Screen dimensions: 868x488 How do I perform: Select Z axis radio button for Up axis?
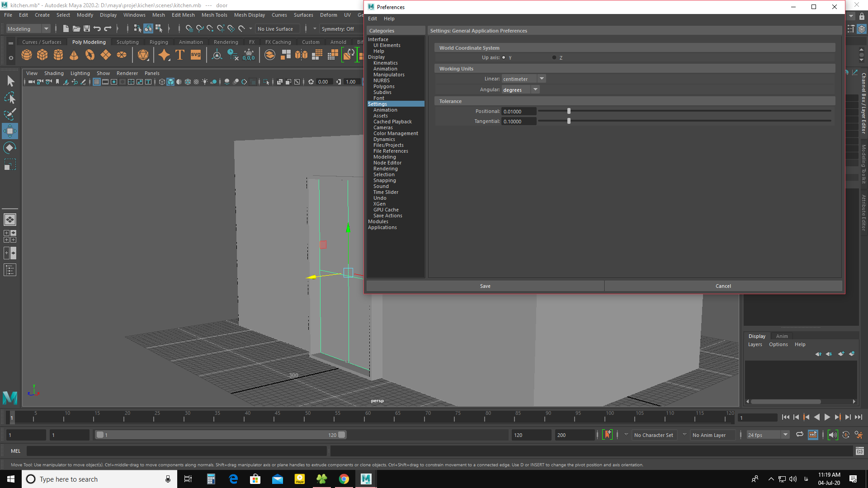[x=554, y=57]
